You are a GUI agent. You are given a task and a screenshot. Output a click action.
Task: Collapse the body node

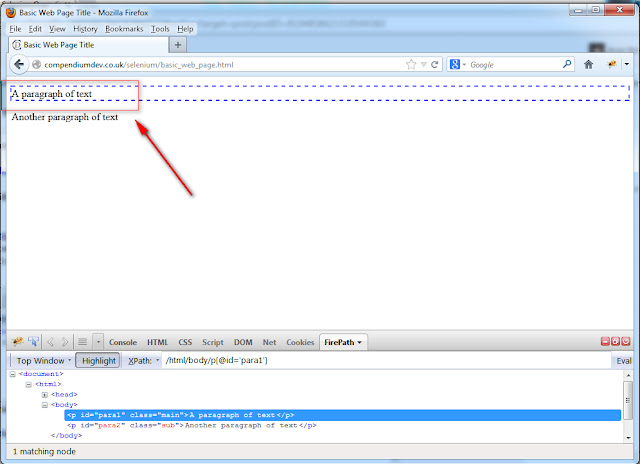[44, 405]
